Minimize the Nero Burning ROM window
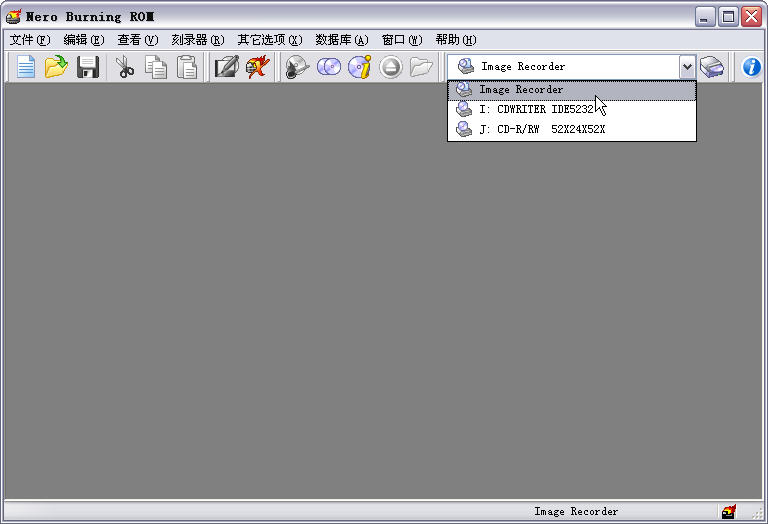Screen dimensions: 768x524 point(705,17)
